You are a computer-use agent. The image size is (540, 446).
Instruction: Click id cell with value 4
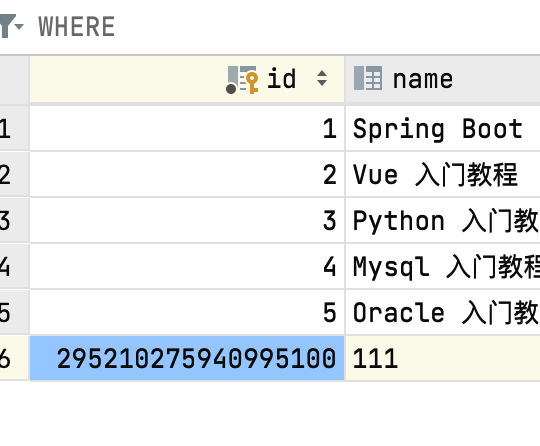coord(187,267)
